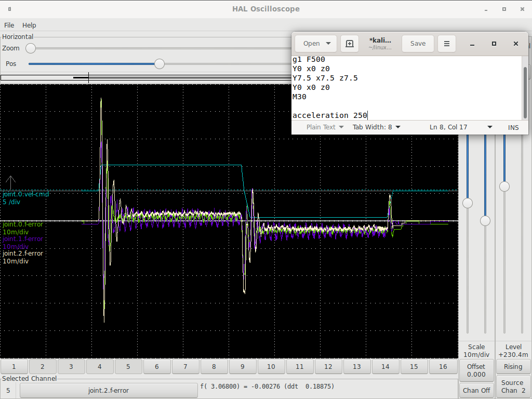Screen dimensions: 532x399
Task: Toggle the Rising trigger edge button
Action: click(513, 366)
